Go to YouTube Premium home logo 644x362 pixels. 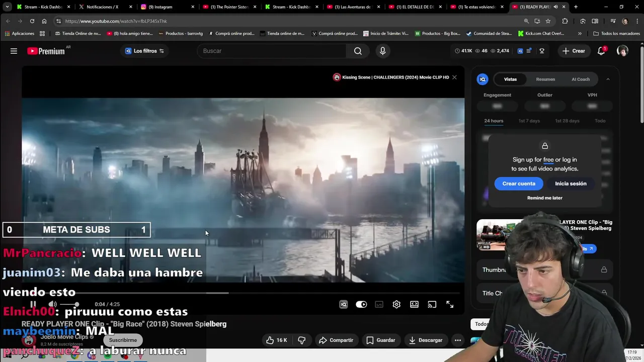pos(46,51)
